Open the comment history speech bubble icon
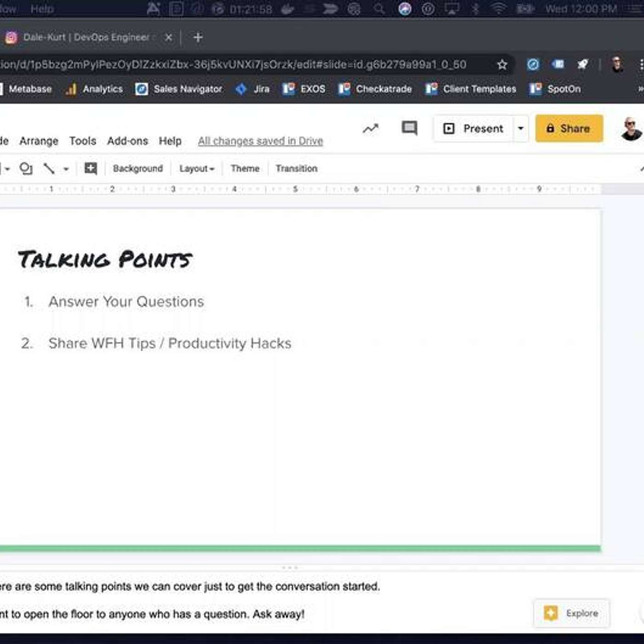This screenshot has width=644, height=644. click(x=409, y=128)
